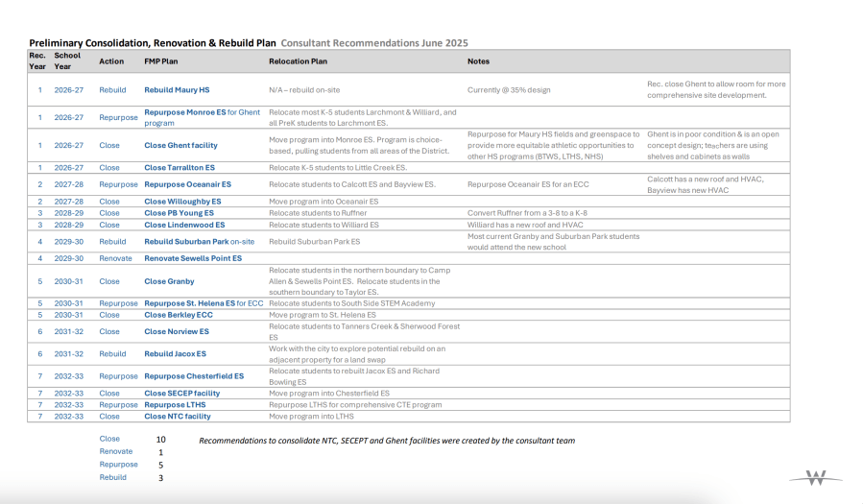The height and width of the screenshot is (504, 863).
Task: Click 'N/A – rebuild on-site' relocation cell
Action: [304, 89]
